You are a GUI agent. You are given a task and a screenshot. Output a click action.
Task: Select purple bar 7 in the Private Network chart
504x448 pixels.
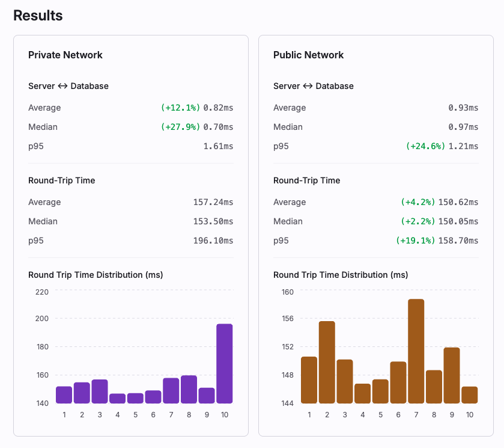171,391
